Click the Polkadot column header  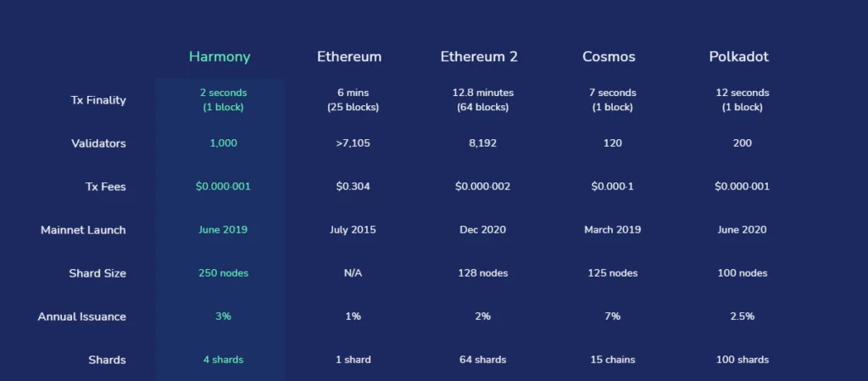pos(739,57)
